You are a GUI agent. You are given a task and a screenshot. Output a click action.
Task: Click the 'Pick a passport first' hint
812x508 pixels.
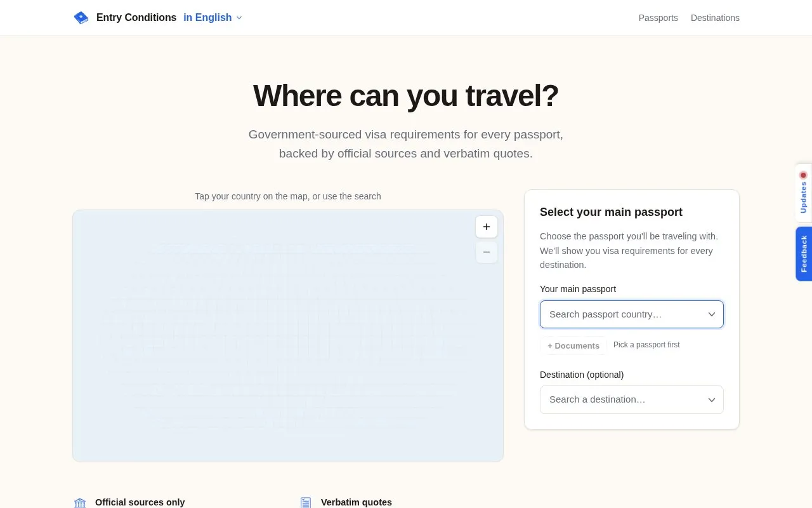point(646,345)
